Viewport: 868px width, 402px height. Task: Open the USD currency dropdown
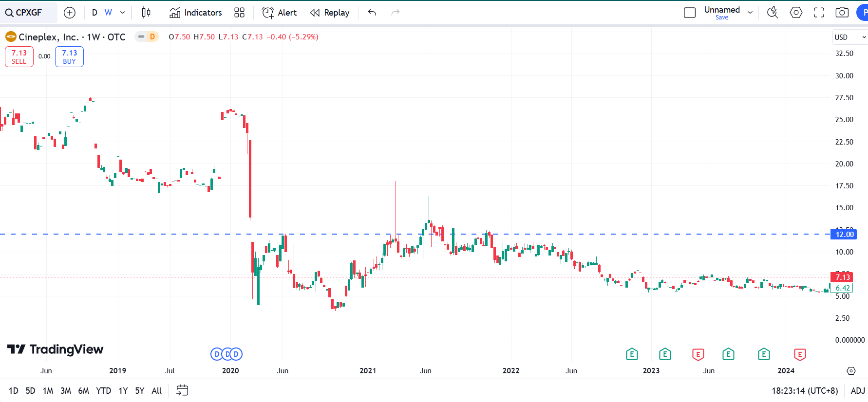[850, 37]
